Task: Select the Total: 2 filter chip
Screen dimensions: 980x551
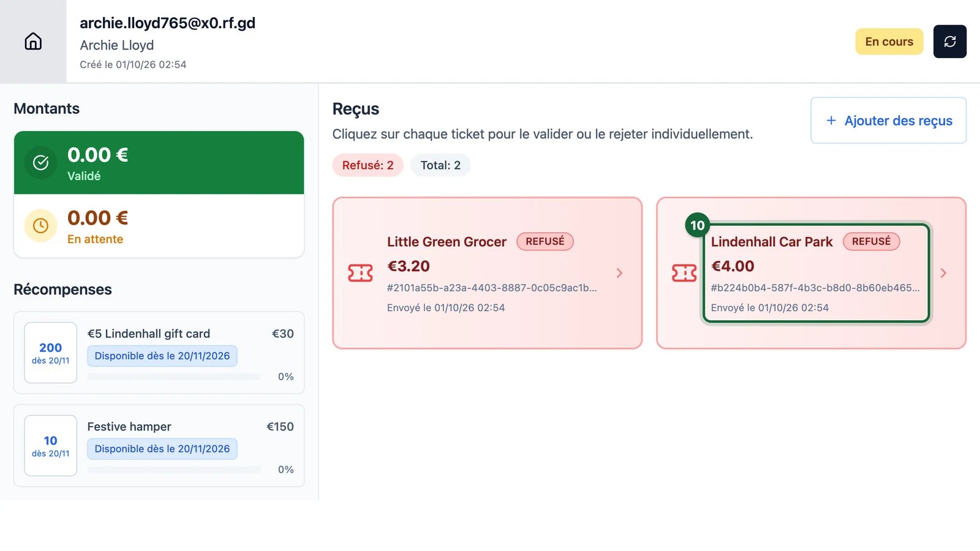Action: pyautogui.click(x=440, y=165)
